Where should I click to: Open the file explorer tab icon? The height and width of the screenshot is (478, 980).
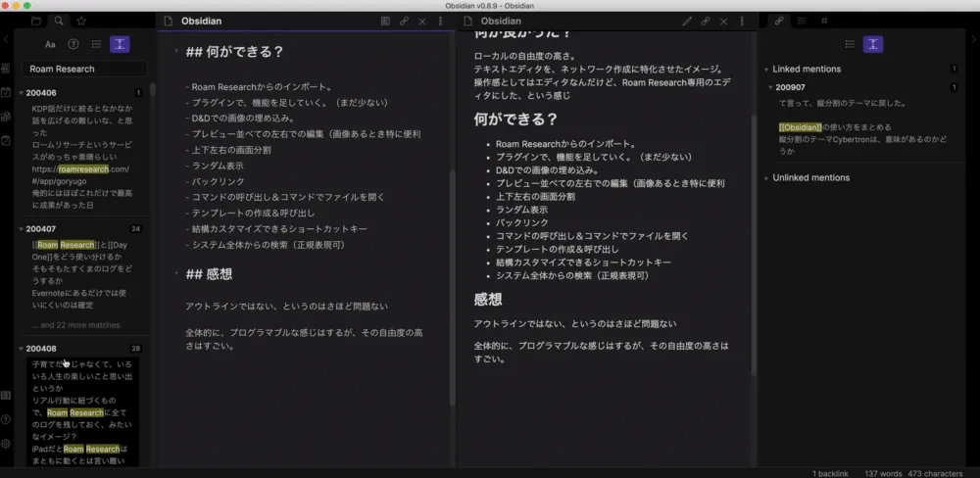[x=35, y=22]
